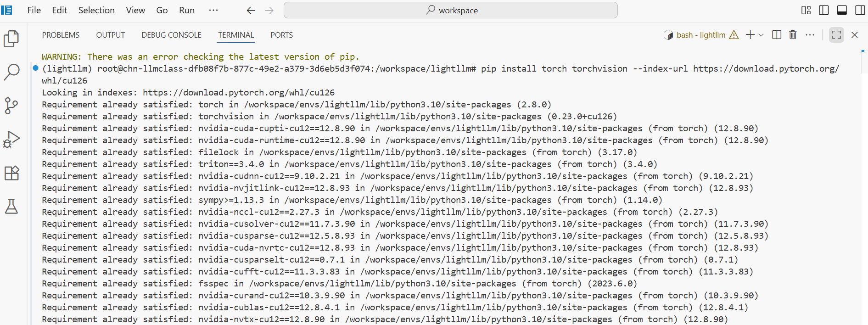
Task: Open the Search view icon
Action: pos(11,72)
